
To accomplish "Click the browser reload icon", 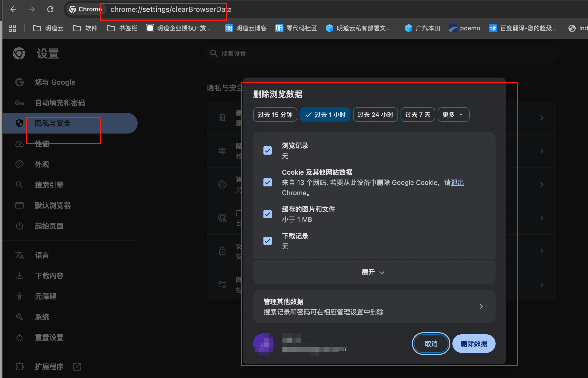I will tap(50, 10).
